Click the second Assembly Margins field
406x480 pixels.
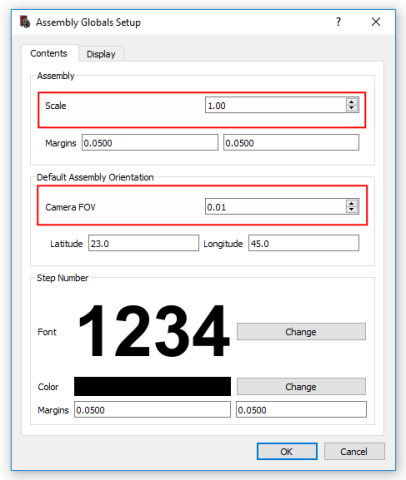(x=291, y=143)
